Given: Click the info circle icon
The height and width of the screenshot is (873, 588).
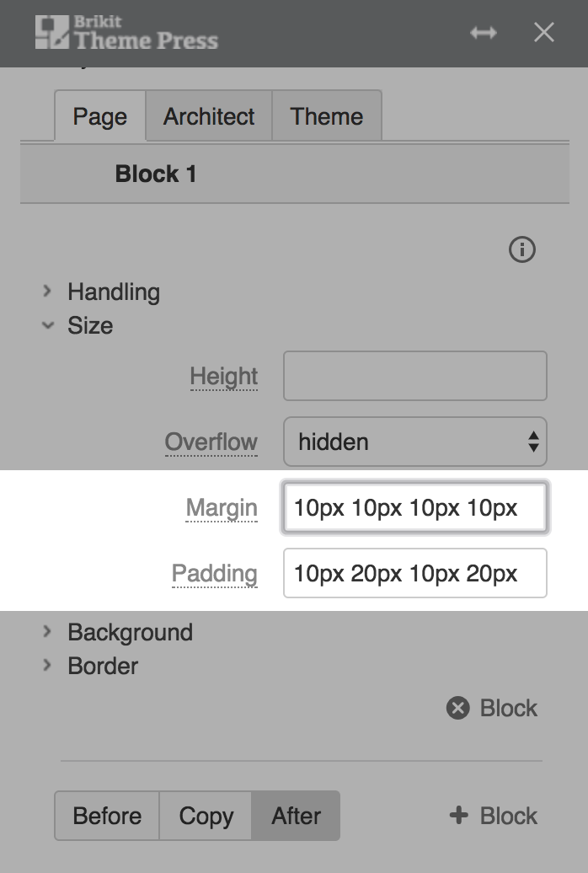Looking at the screenshot, I should click(x=521, y=249).
